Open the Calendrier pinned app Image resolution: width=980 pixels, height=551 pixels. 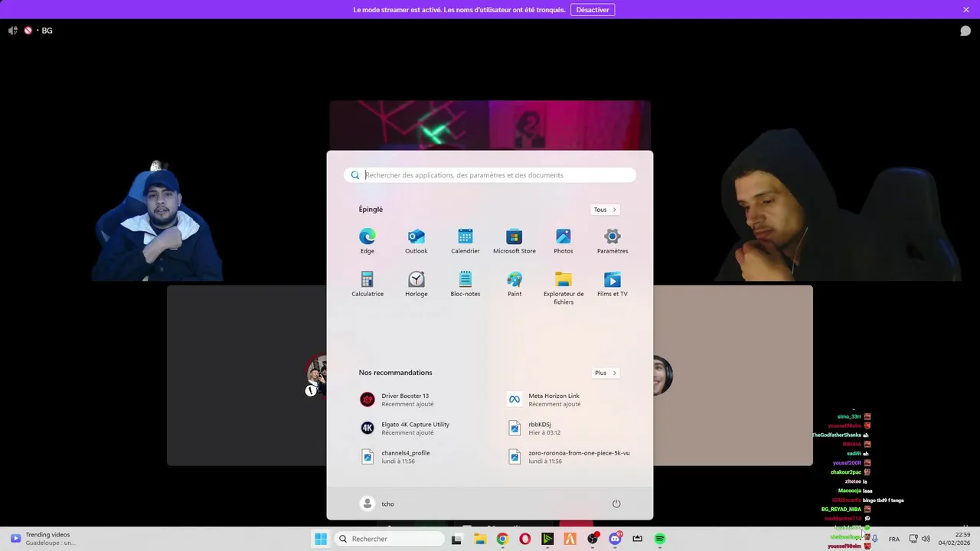click(465, 241)
